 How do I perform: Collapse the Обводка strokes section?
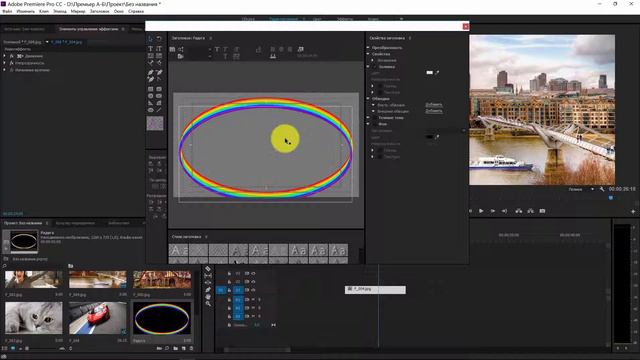click(x=368, y=99)
